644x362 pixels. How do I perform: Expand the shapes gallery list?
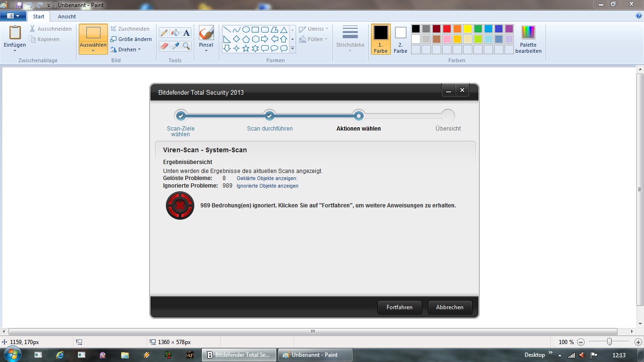pos(292,49)
